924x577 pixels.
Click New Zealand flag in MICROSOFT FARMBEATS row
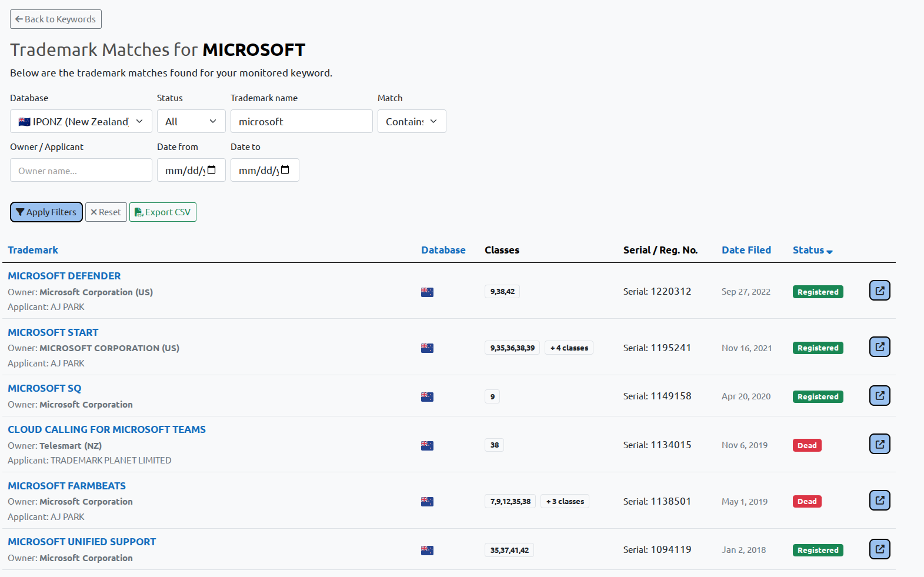pos(427,502)
